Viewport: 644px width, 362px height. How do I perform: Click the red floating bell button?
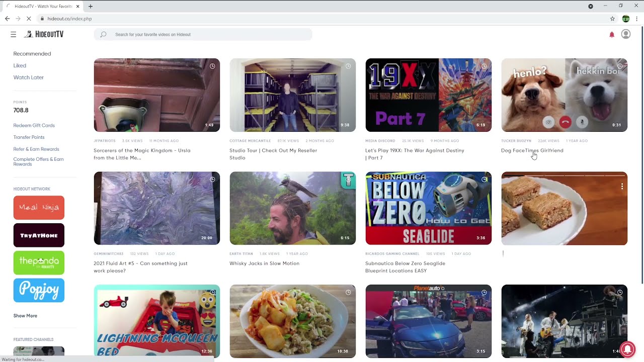pos(627,349)
